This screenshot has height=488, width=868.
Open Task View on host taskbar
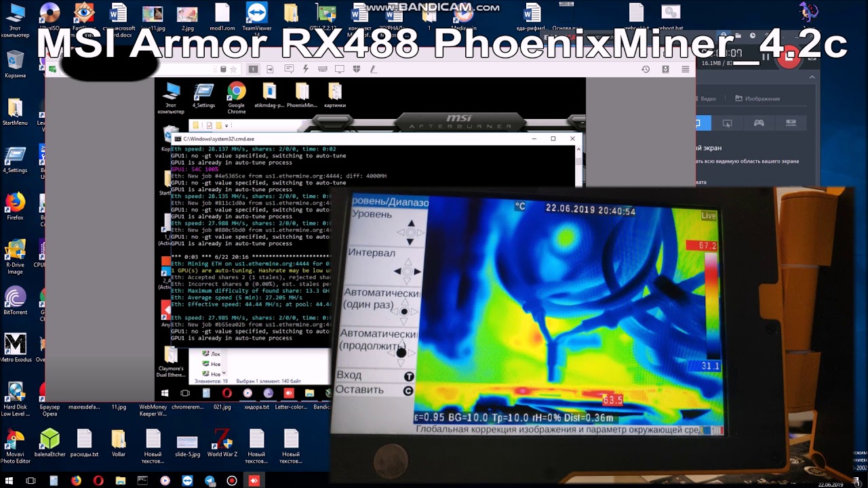(x=31, y=481)
